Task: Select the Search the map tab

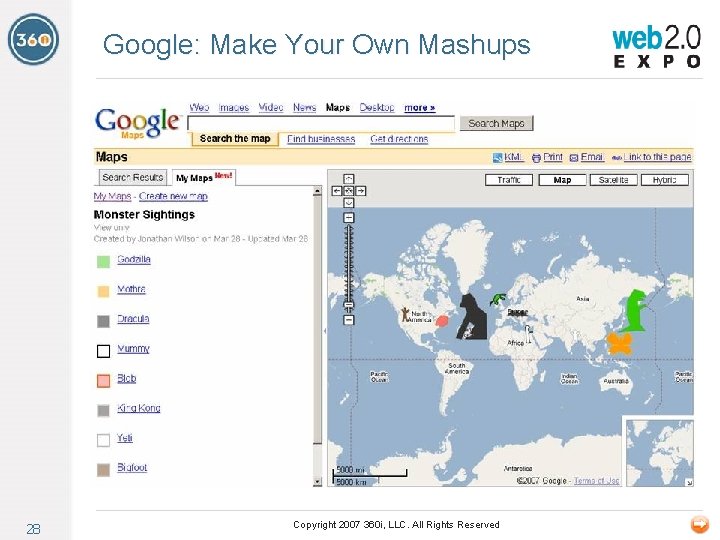Action: click(235, 139)
